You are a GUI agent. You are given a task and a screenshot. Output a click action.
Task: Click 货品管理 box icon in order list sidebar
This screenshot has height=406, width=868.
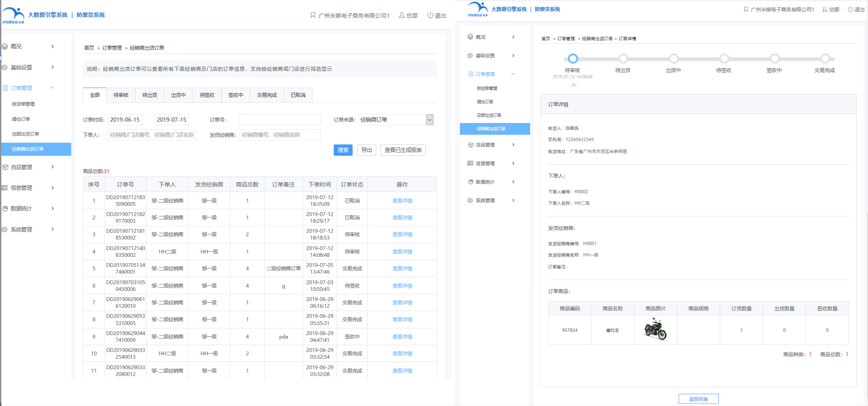5,167
